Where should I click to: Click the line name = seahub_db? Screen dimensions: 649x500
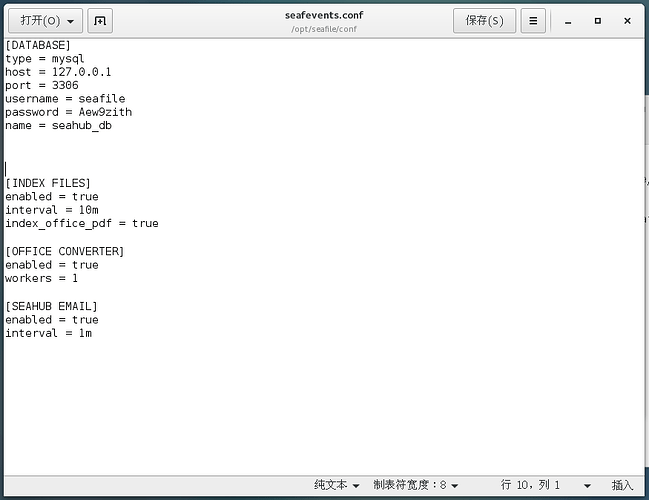coord(58,125)
